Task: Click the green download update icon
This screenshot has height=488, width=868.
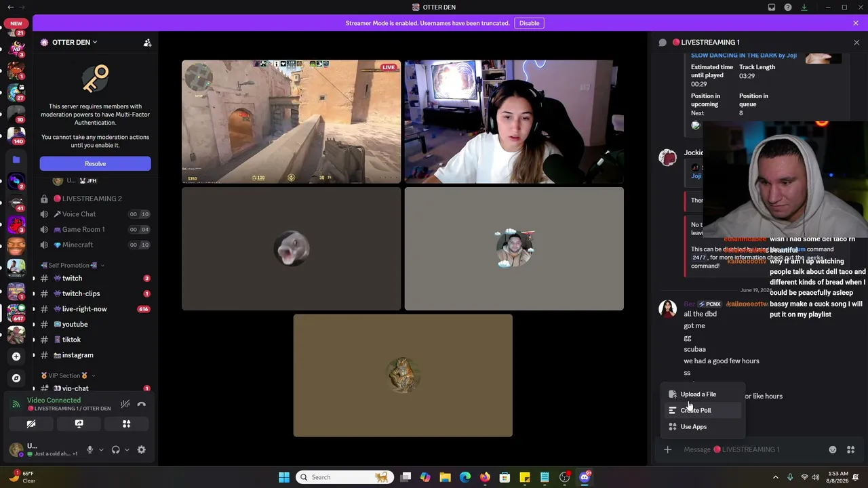Action: click(804, 7)
